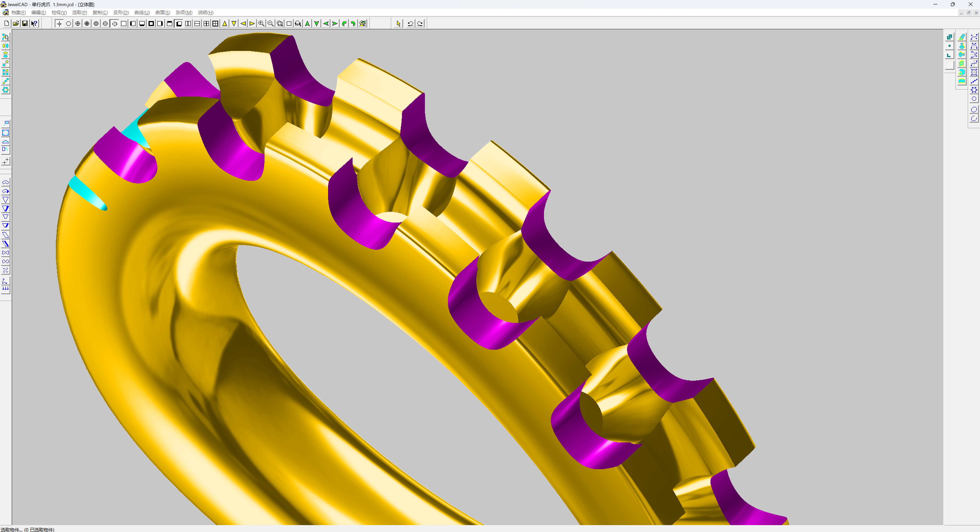The height and width of the screenshot is (532, 980).
Task: Click the yellow up triangle view icon
Action: click(225, 24)
